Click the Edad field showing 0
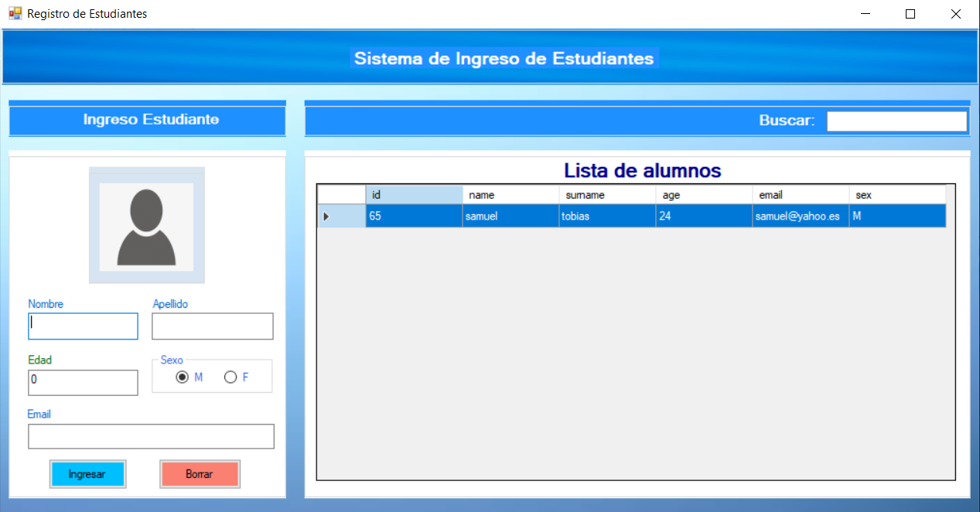980x512 pixels. pyautogui.click(x=83, y=382)
